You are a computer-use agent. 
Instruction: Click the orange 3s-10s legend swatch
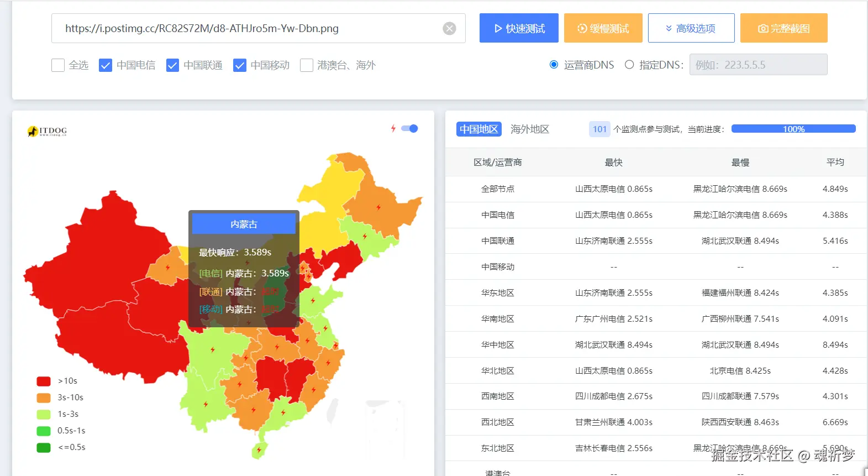[44, 397]
